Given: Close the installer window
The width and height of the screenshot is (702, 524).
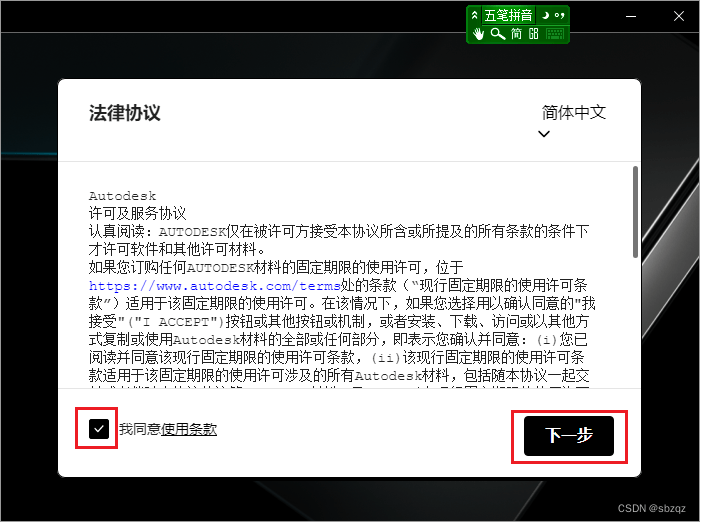Looking at the screenshot, I should [x=681, y=17].
